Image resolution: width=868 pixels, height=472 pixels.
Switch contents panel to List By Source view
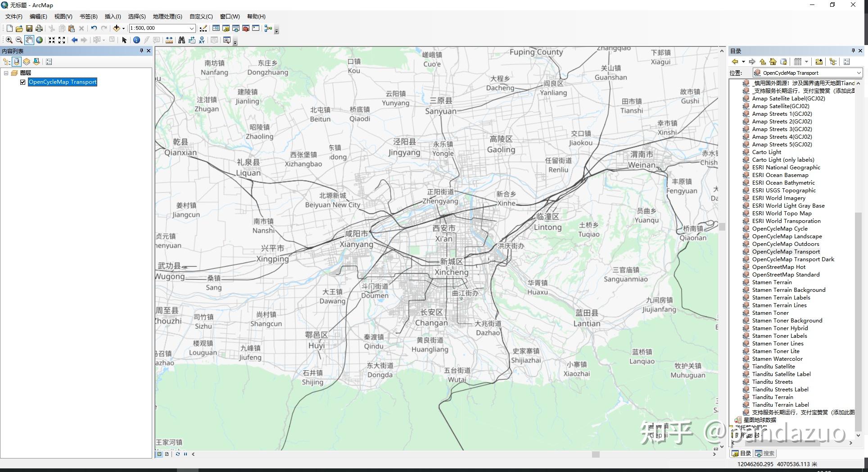(17, 62)
